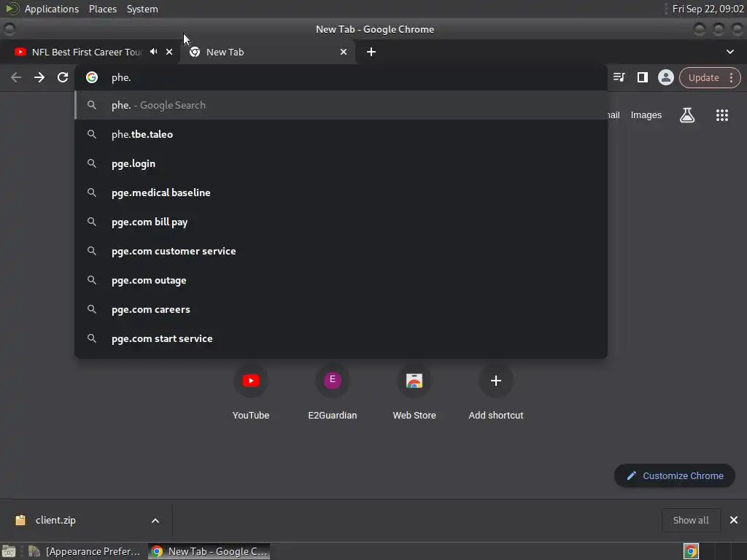Select the New Tab tab
This screenshot has width=747, height=560.
pyautogui.click(x=267, y=52)
